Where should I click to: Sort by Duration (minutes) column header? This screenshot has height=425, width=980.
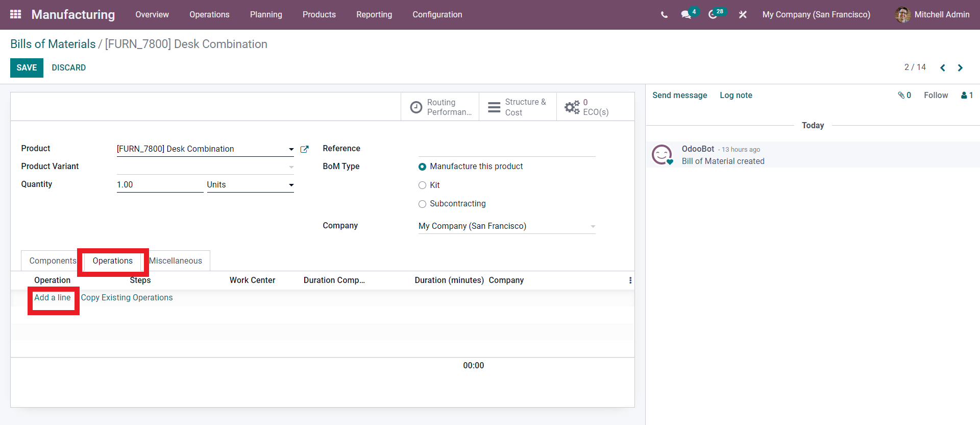(x=449, y=280)
